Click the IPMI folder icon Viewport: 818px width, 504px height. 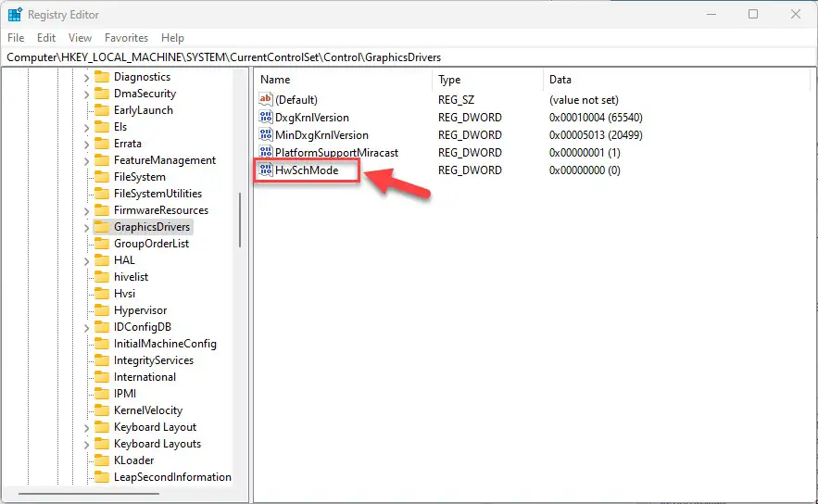pyautogui.click(x=102, y=395)
